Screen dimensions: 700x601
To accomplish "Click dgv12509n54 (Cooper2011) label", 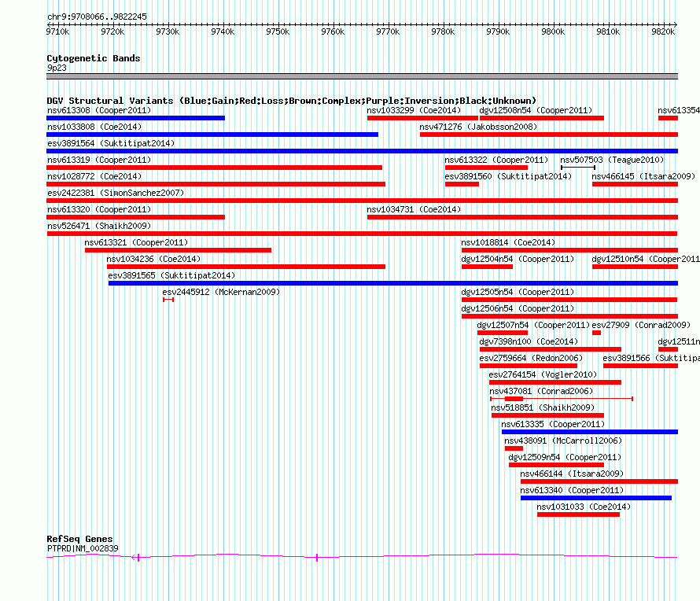I will [x=565, y=457].
